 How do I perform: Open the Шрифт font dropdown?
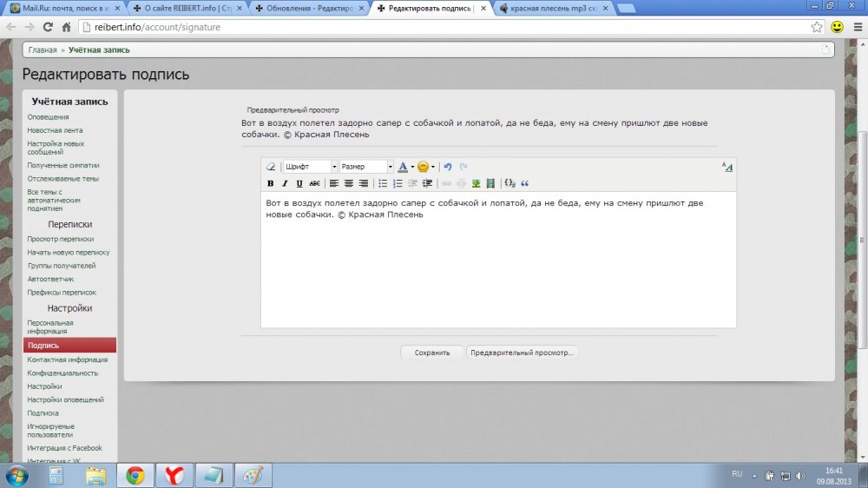click(310, 167)
